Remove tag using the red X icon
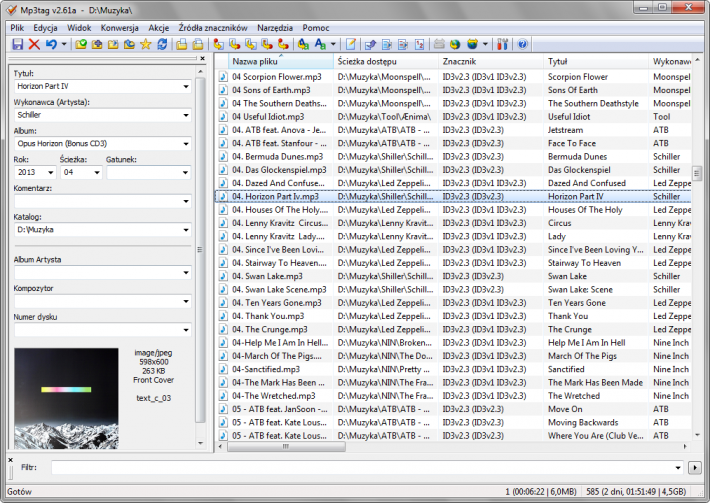 coord(34,44)
